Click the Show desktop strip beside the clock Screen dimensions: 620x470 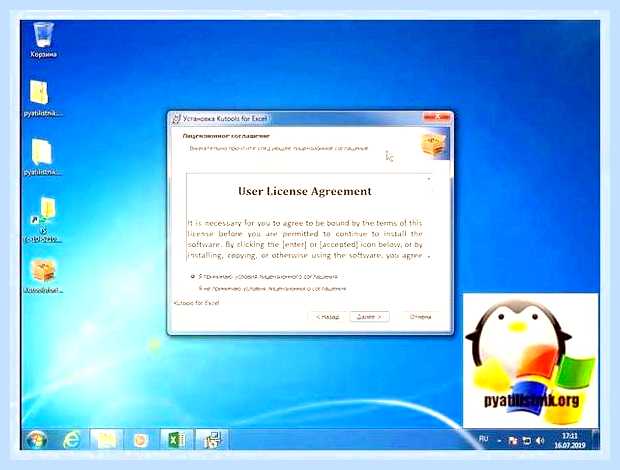(x=596, y=440)
